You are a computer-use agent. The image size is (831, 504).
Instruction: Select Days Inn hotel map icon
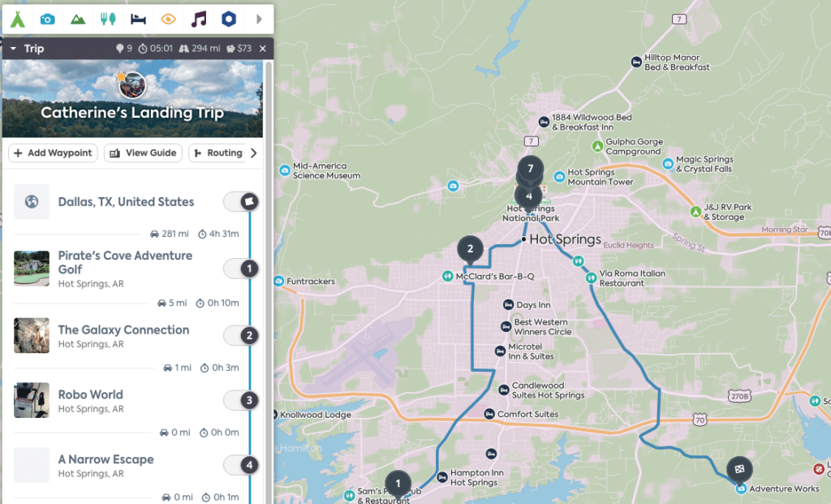pos(508,304)
